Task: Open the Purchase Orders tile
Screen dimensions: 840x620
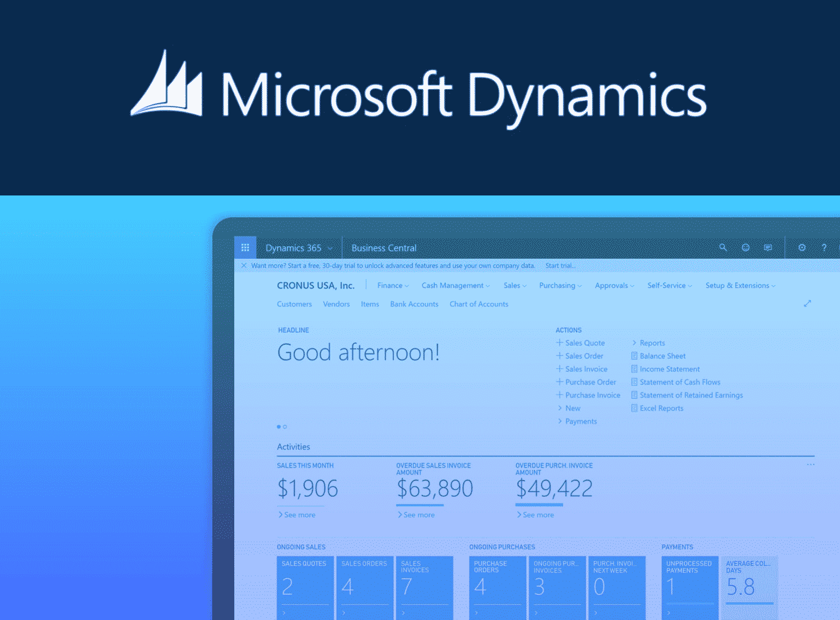Action: pos(498,588)
